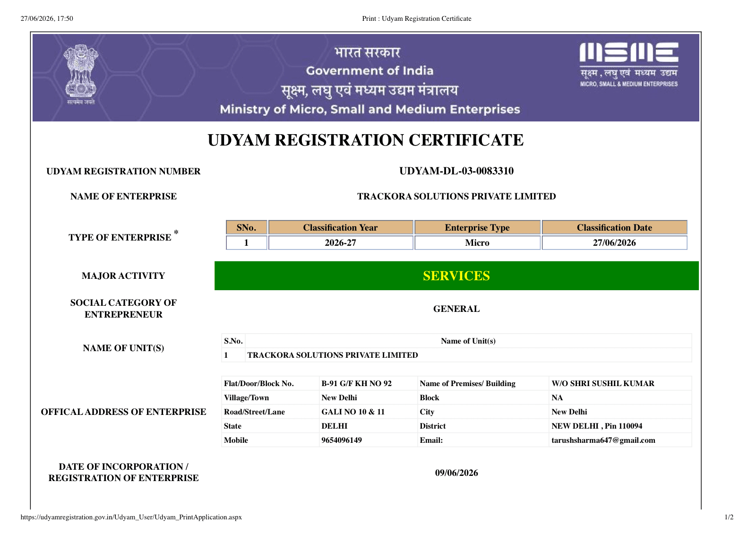The image size is (756, 534).
Task: Click the OFFICAL ADDRESS OF ENTERPRISE label
Action: (123, 412)
